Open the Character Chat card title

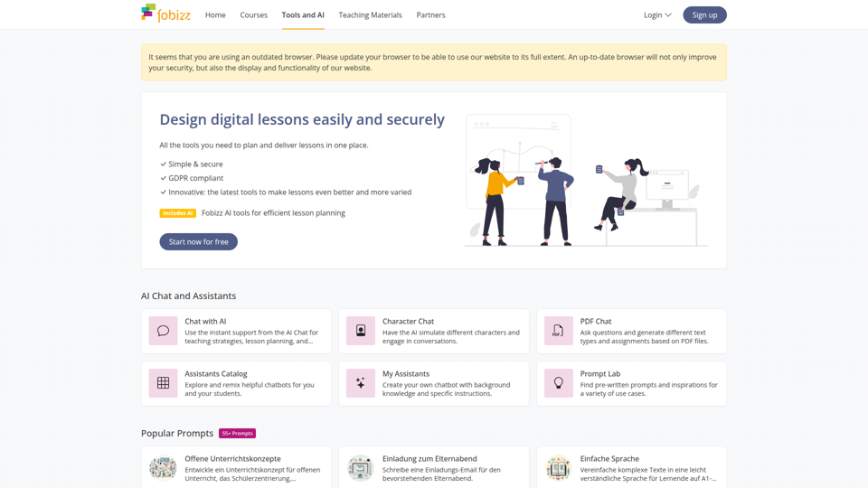[408, 322]
